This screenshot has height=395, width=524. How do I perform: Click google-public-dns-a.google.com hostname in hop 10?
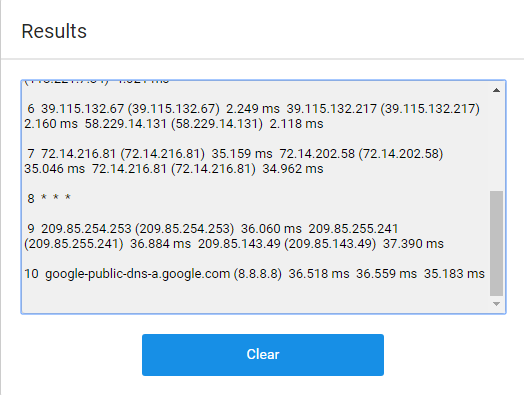pyautogui.click(x=138, y=274)
